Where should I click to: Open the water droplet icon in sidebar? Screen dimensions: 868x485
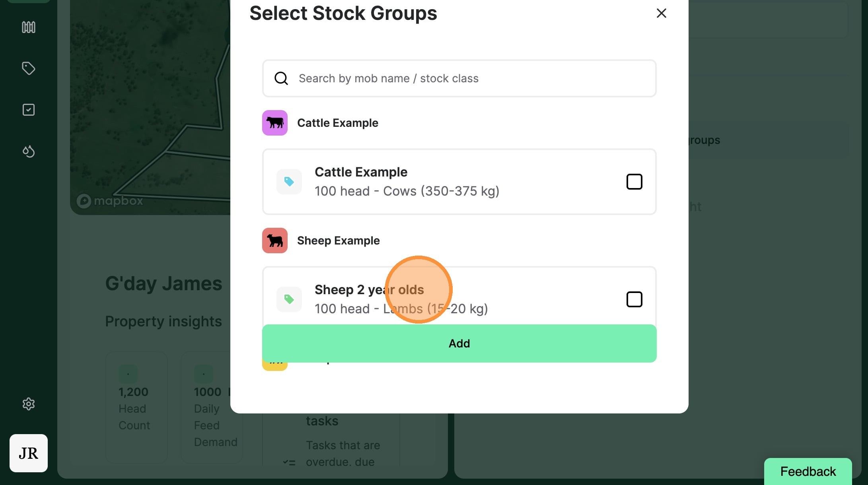pos(28,151)
